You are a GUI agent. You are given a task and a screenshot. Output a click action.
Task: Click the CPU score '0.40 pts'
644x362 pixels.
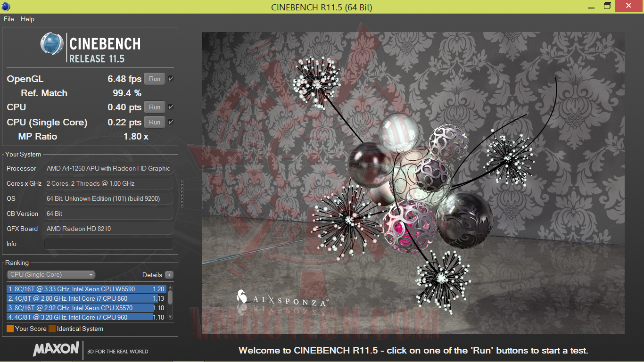[x=124, y=107]
